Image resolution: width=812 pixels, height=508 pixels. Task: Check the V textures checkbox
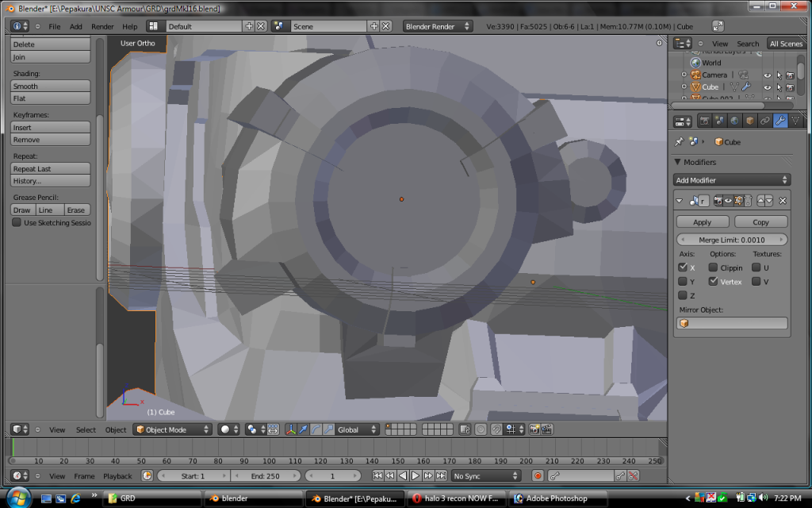click(x=756, y=282)
